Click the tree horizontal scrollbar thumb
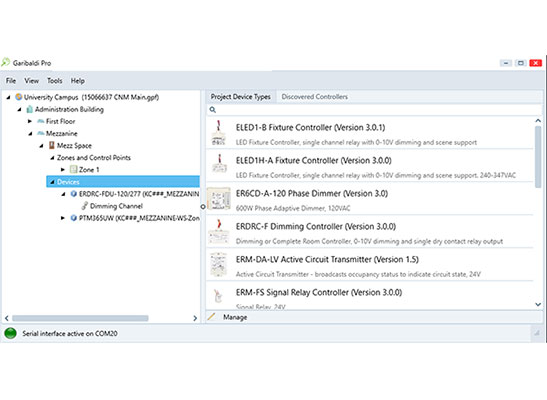The height and width of the screenshot is (400, 547). tap(80, 318)
